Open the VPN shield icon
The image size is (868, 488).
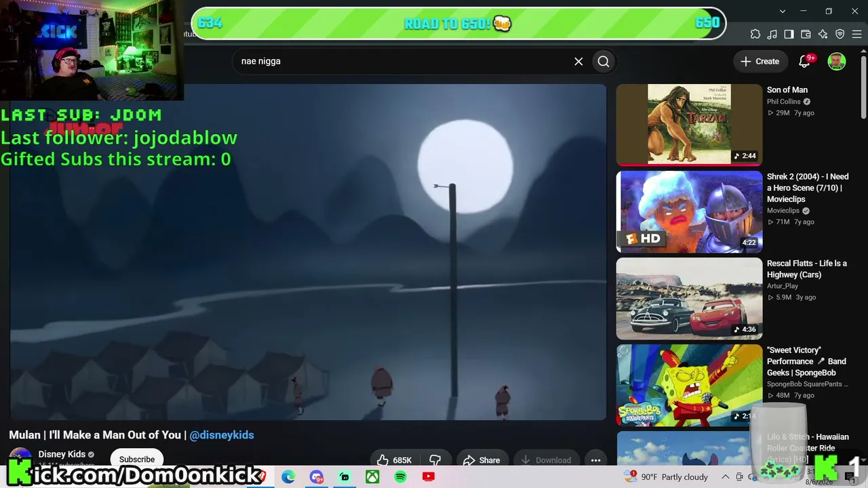point(840,34)
